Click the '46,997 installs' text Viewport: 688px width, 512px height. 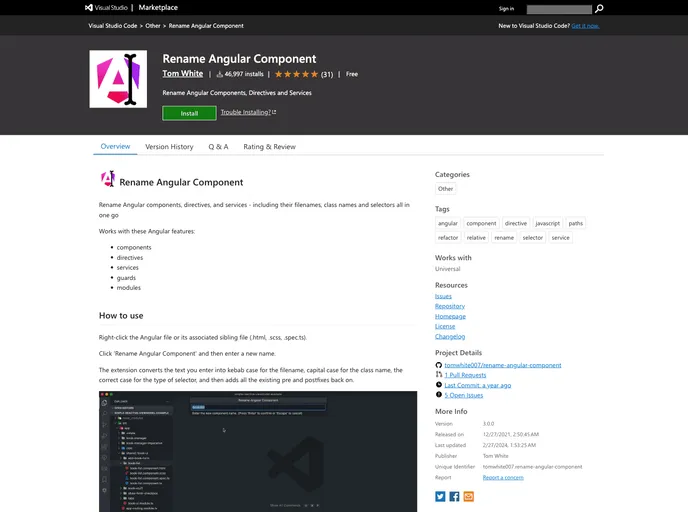point(244,74)
